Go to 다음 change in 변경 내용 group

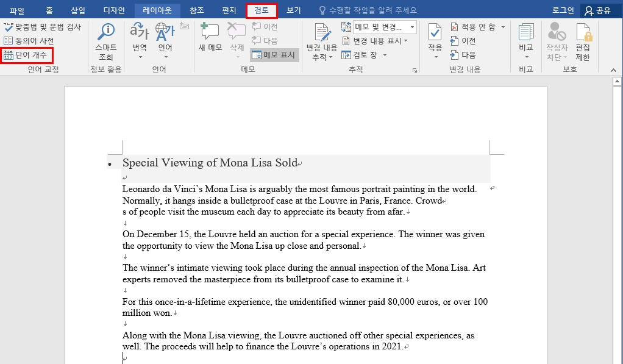[463, 55]
